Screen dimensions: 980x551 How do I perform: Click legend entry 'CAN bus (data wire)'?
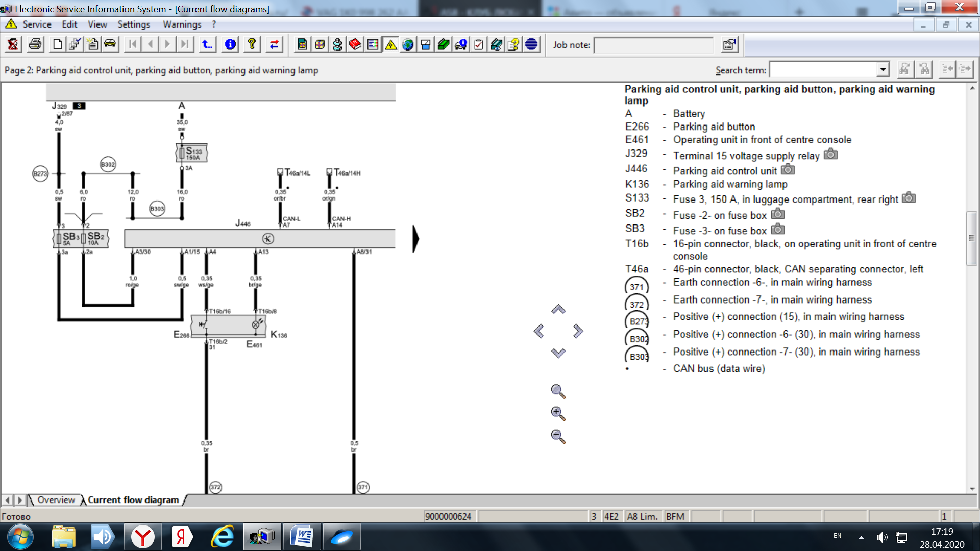pyautogui.click(x=719, y=369)
